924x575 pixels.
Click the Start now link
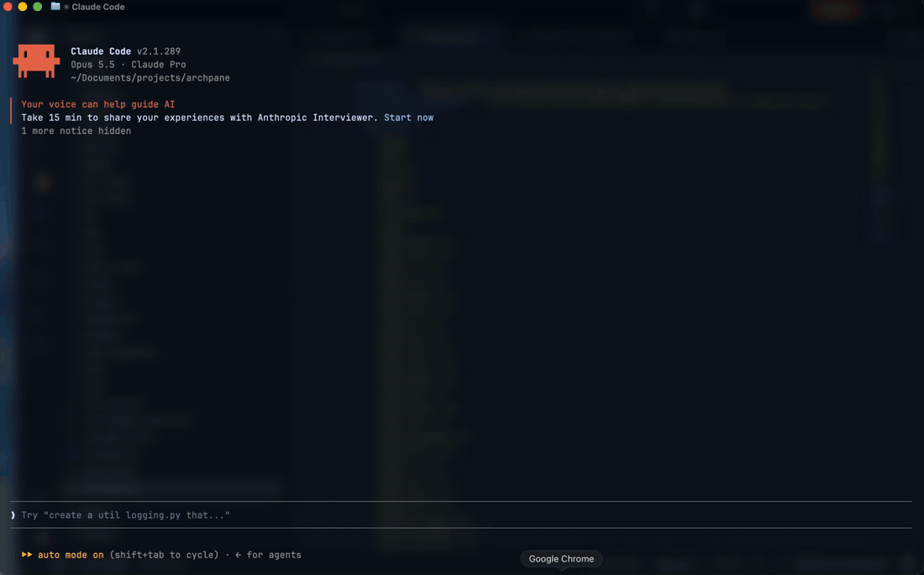408,118
